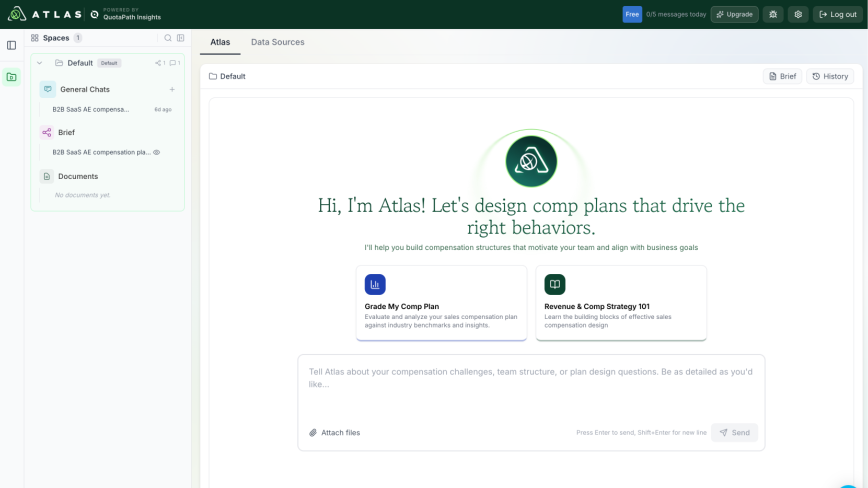Open the green spaces folder icon
The width and height of the screenshot is (868, 488).
[11, 77]
